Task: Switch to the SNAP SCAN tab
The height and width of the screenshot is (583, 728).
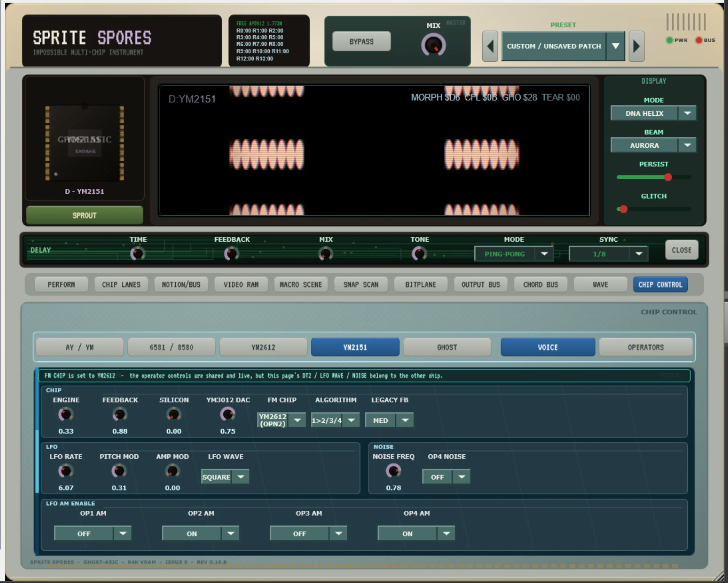Action: point(361,285)
